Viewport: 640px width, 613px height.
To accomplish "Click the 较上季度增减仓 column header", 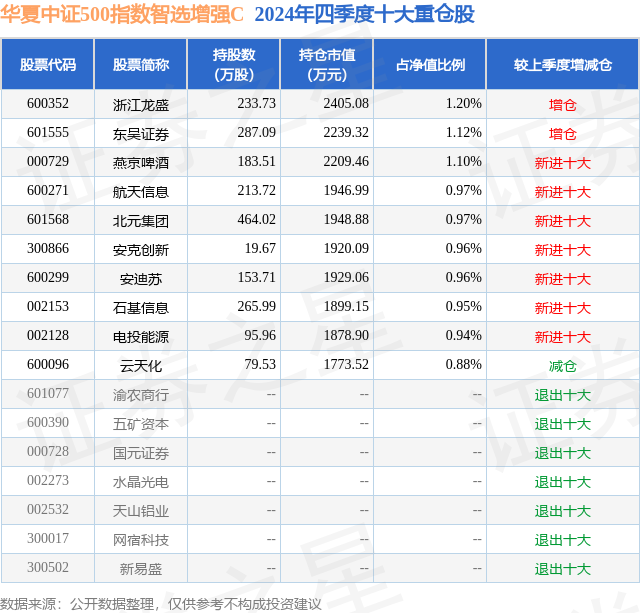I will pyautogui.click(x=563, y=64).
